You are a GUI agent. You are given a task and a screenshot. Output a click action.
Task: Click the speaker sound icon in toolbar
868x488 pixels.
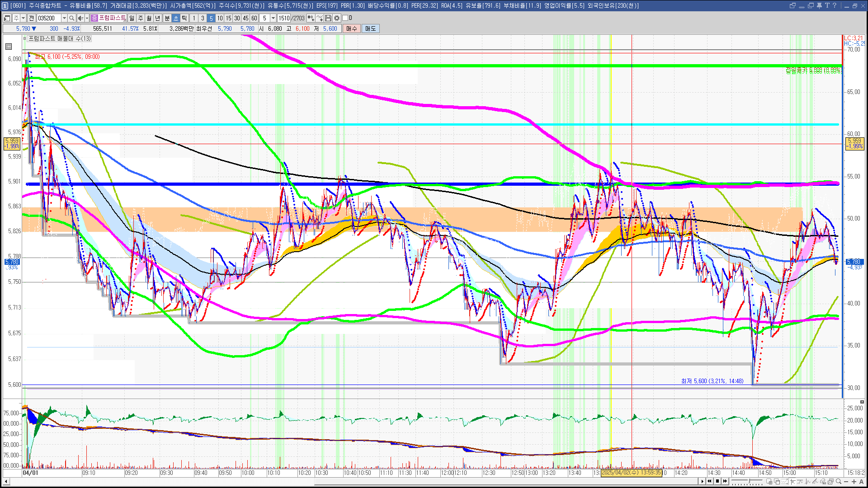80,18
